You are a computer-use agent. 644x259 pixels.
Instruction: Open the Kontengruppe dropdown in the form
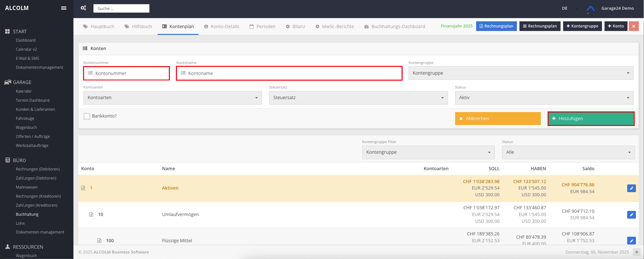(520, 73)
